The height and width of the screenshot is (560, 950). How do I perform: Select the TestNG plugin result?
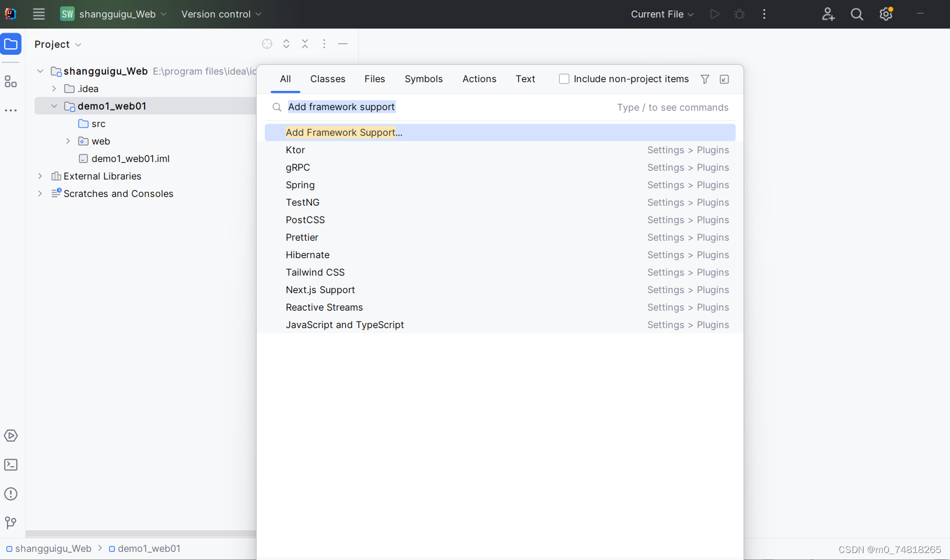(500, 202)
